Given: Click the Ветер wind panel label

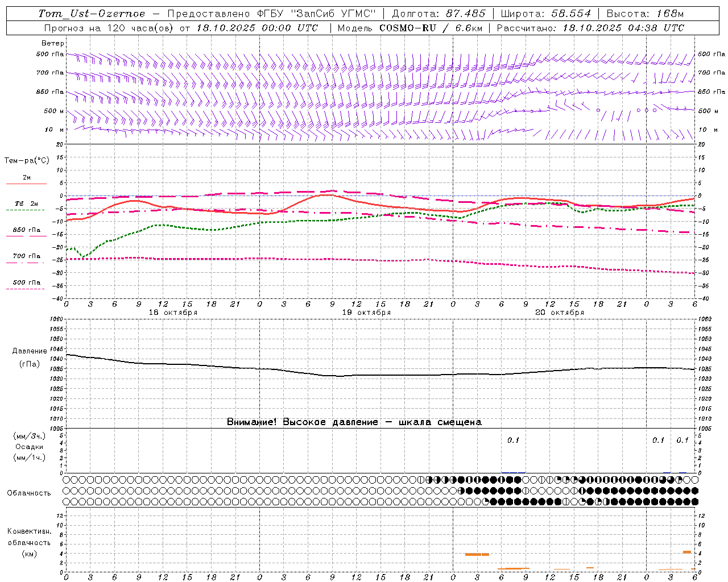Looking at the screenshot, I should point(53,43).
